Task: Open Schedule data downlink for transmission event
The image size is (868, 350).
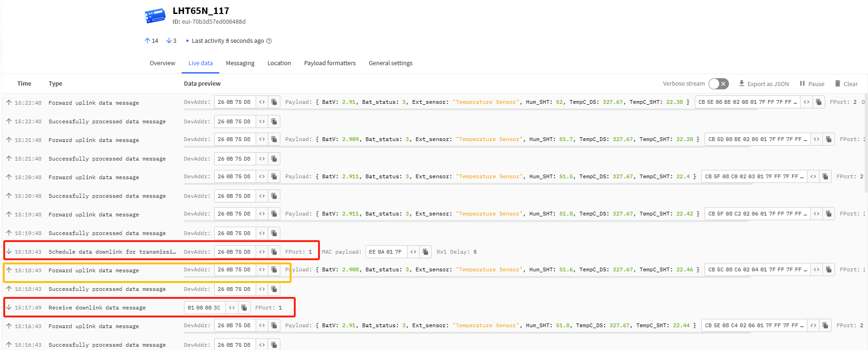Action: [434, 252]
